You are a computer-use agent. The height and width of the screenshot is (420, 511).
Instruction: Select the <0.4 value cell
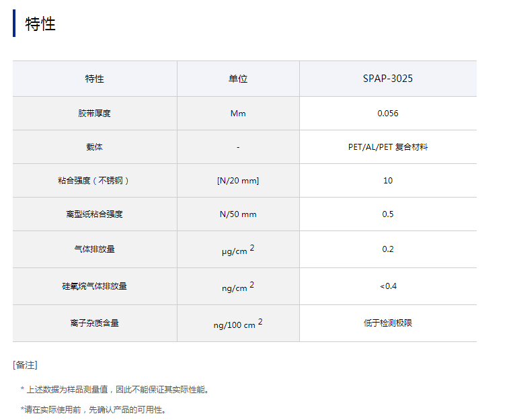point(387,286)
